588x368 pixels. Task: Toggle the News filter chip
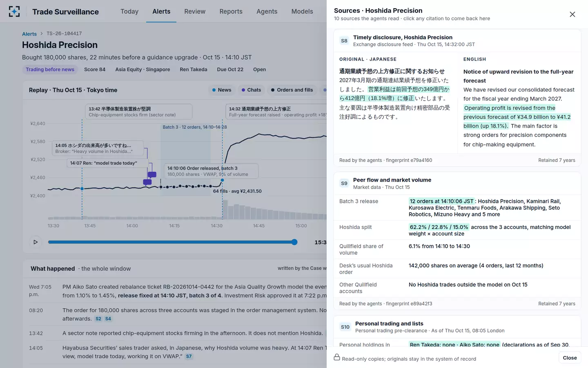pos(222,90)
